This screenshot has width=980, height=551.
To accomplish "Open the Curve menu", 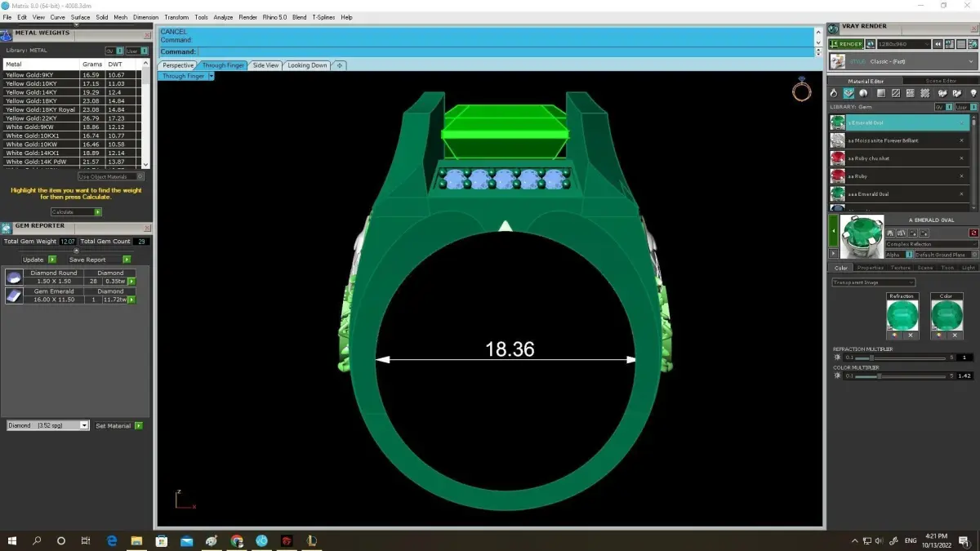I will point(57,17).
